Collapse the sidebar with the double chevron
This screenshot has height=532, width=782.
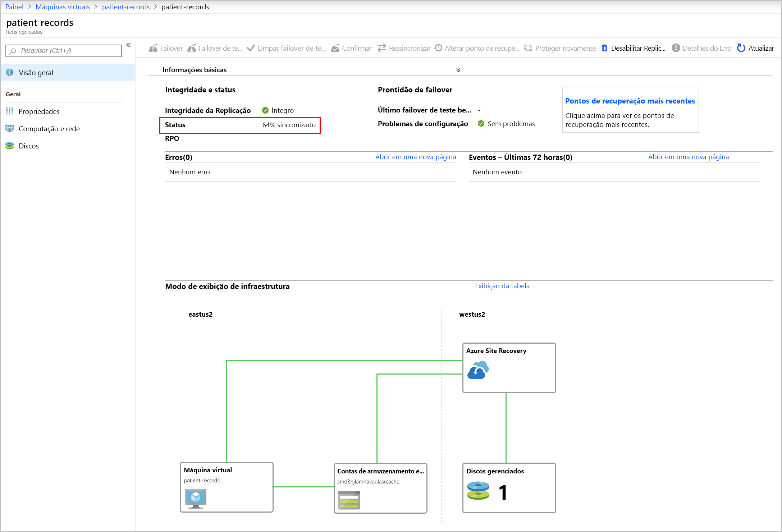tap(128, 45)
